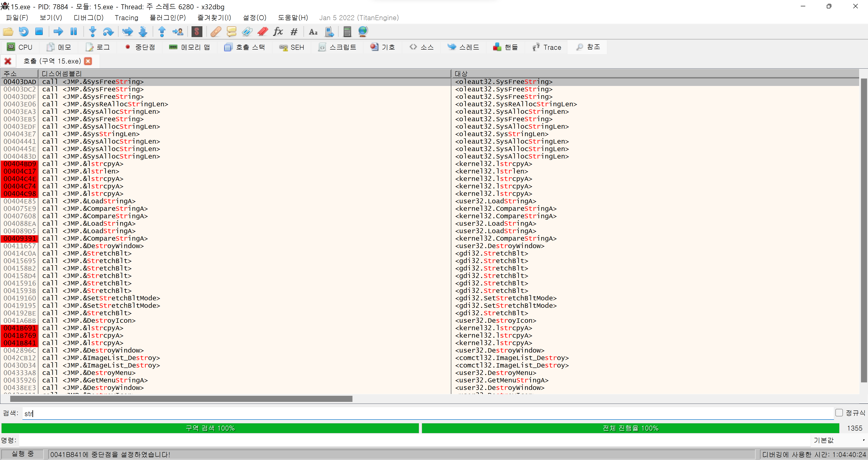The image size is (868, 460).
Task: Open the Functions fx icon
Action: (278, 32)
